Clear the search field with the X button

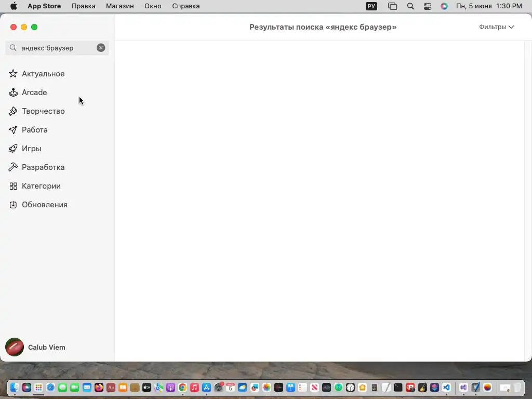[101, 48]
